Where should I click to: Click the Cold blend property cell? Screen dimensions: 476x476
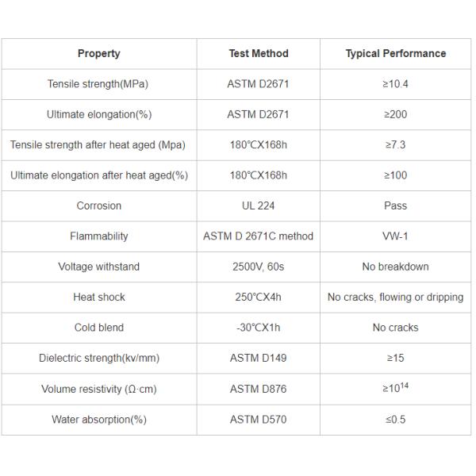(99, 328)
